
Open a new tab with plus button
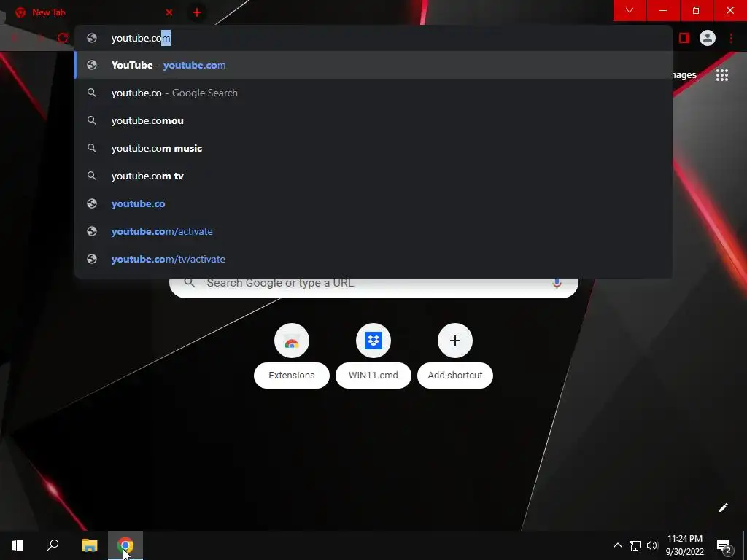[x=197, y=12]
